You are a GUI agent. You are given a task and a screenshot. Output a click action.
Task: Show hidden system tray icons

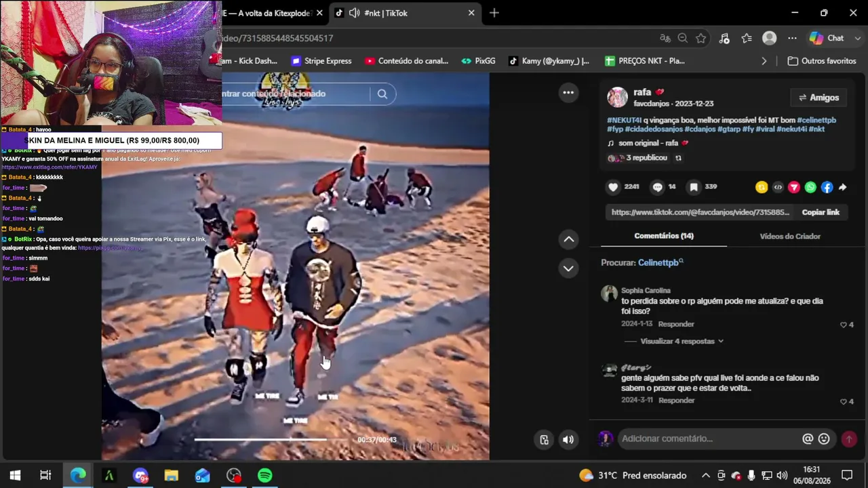click(x=705, y=476)
